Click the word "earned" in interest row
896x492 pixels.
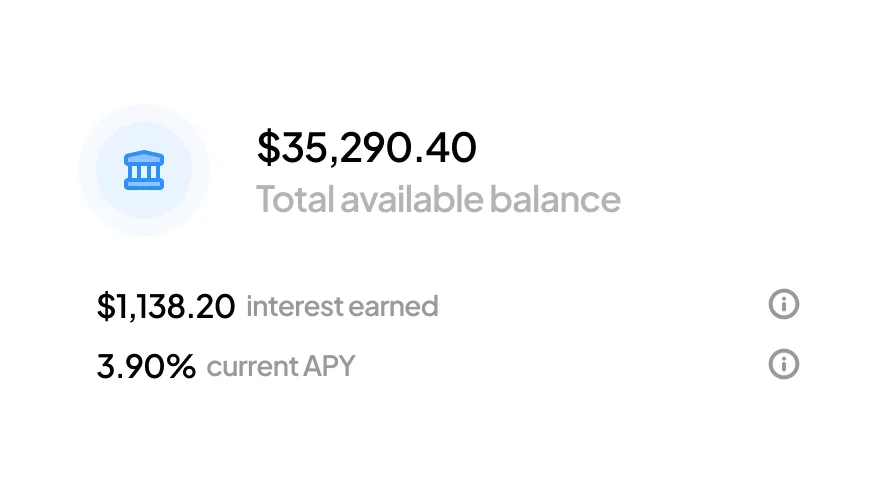coord(391,306)
